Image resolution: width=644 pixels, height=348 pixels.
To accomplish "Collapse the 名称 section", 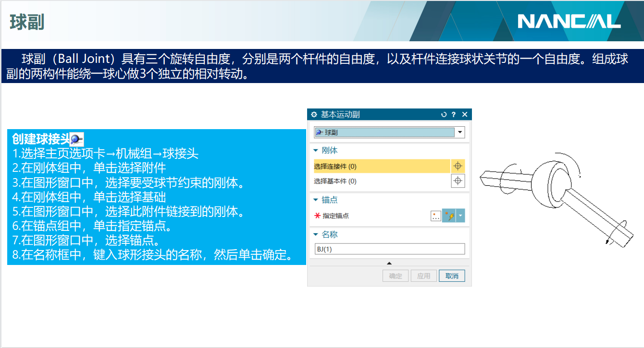I will point(316,234).
